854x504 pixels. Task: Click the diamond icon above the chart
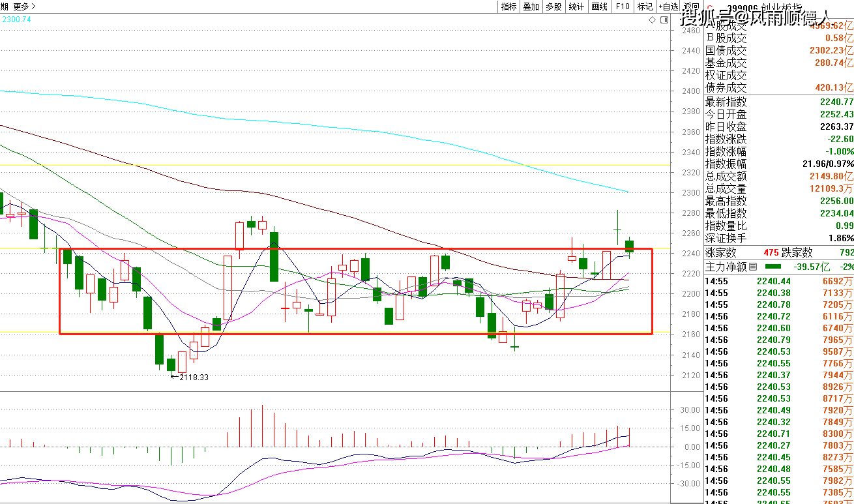tap(653, 20)
